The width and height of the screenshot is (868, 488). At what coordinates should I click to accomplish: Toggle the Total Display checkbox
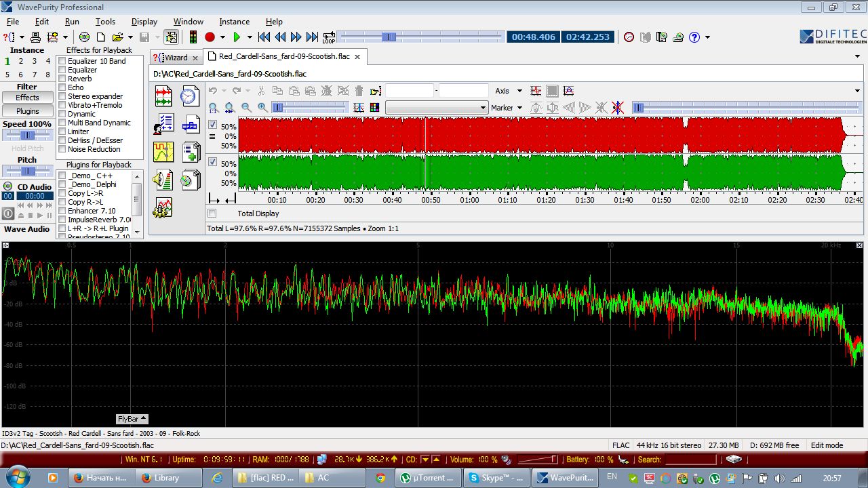212,213
